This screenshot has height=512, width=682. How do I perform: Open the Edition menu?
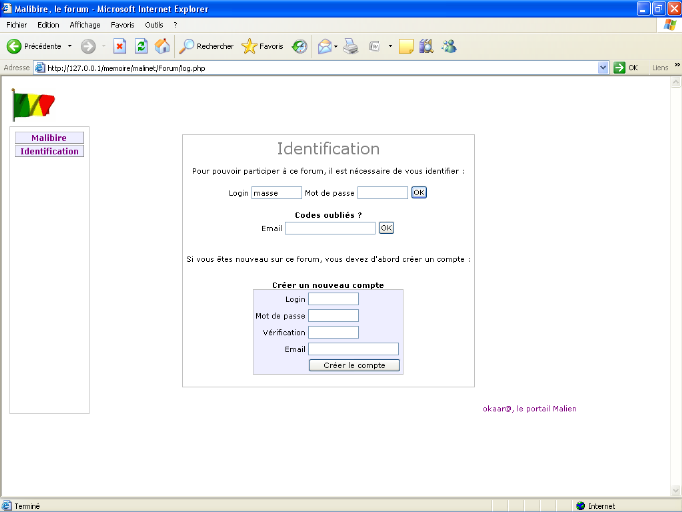pos(48,25)
